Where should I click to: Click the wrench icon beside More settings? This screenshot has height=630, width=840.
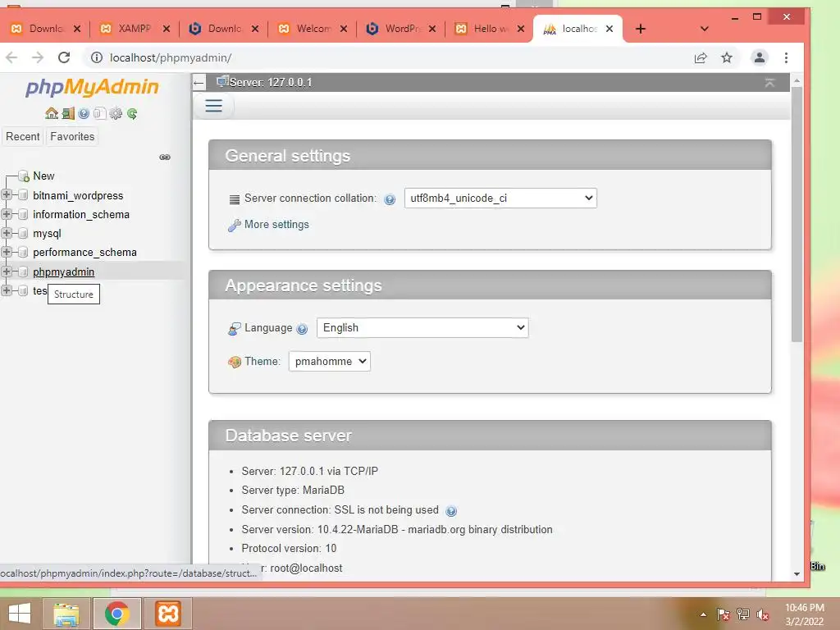[x=234, y=225]
